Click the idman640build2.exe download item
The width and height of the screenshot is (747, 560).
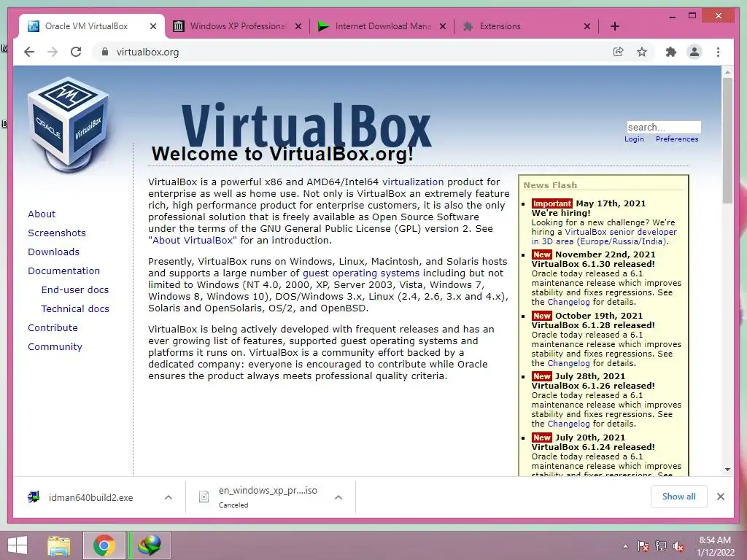coord(90,497)
